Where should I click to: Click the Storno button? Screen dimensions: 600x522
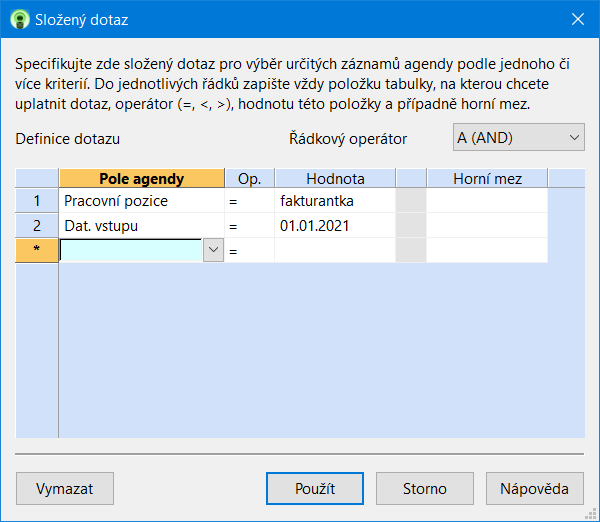425,488
